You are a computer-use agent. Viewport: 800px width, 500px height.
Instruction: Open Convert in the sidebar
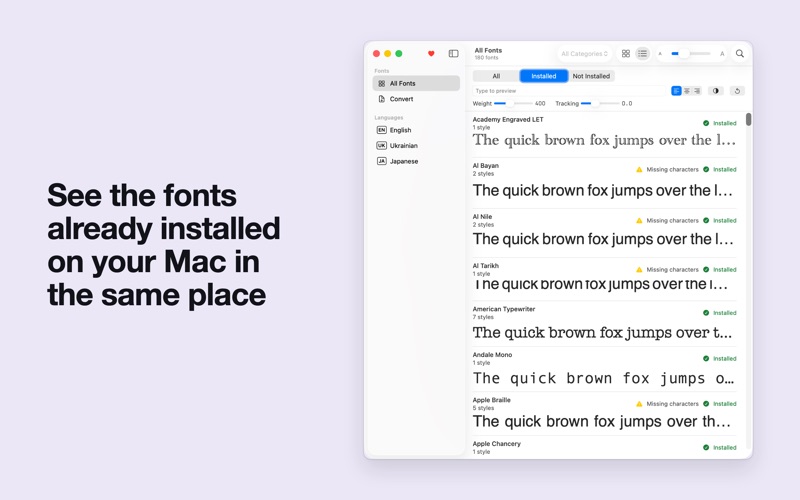click(416, 99)
